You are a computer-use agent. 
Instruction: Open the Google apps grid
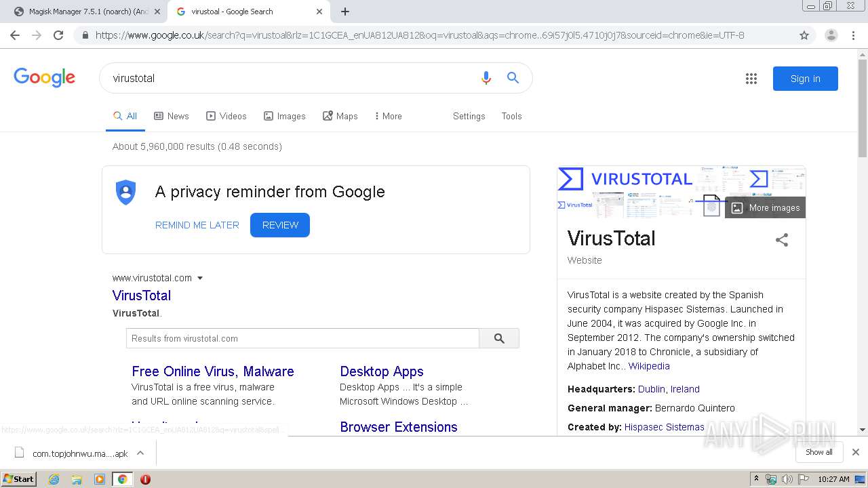(751, 79)
